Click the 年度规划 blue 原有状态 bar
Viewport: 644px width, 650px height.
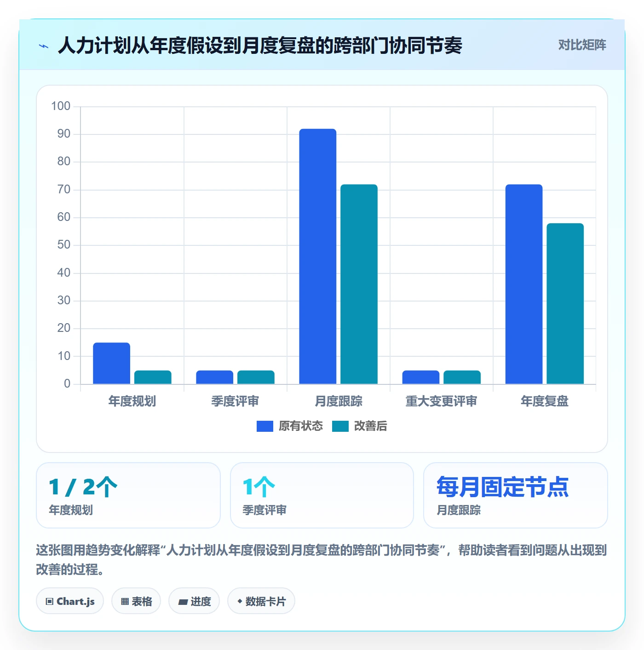tap(112, 363)
